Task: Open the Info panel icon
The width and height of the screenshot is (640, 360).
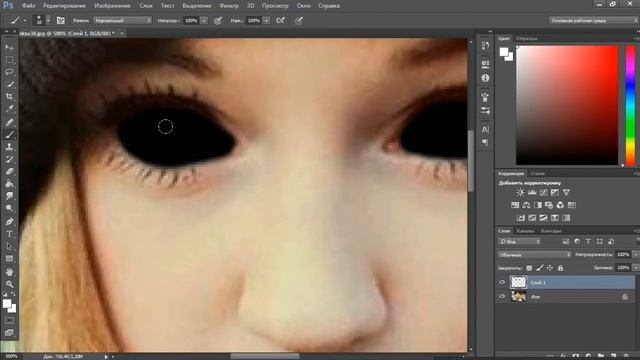Action: 485,78
